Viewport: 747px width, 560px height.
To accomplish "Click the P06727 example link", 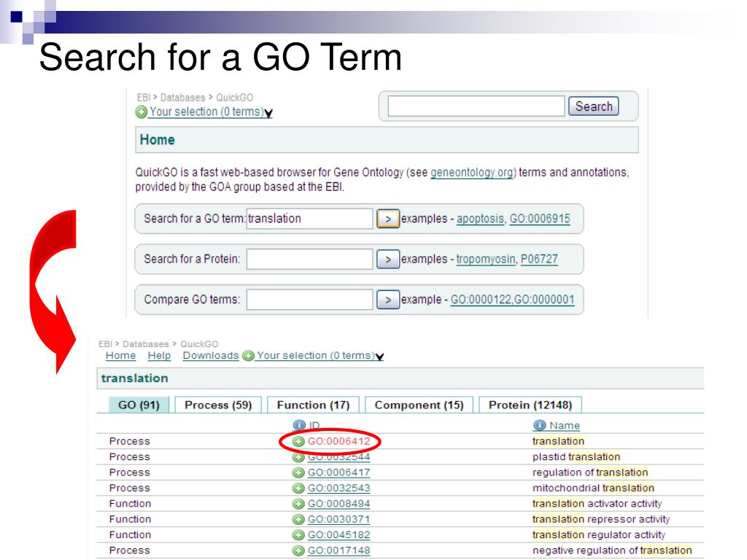I will tap(539, 260).
